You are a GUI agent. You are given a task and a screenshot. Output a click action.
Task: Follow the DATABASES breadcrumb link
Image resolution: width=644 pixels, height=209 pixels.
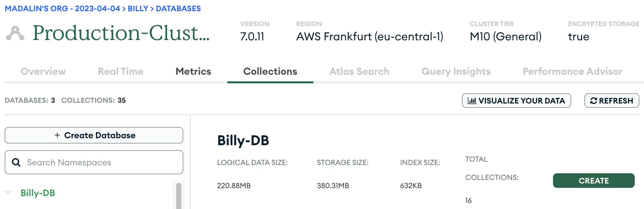pyautogui.click(x=178, y=9)
